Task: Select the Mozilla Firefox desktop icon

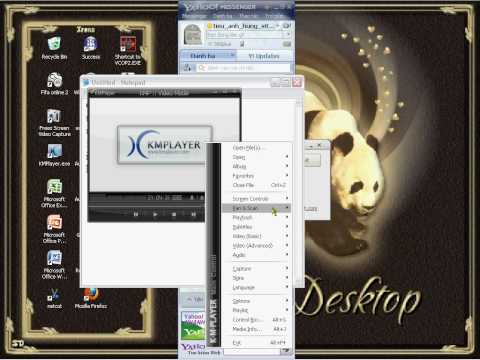Action: 91,298
